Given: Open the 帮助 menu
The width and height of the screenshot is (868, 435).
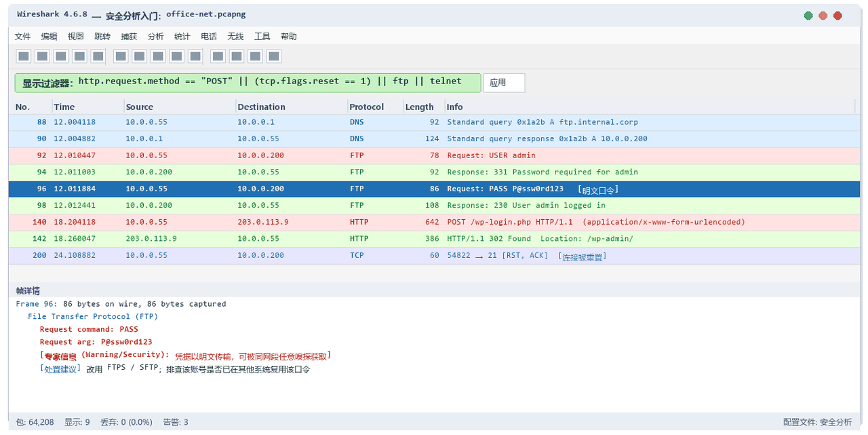Looking at the screenshot, I should (x=288, y=37).
